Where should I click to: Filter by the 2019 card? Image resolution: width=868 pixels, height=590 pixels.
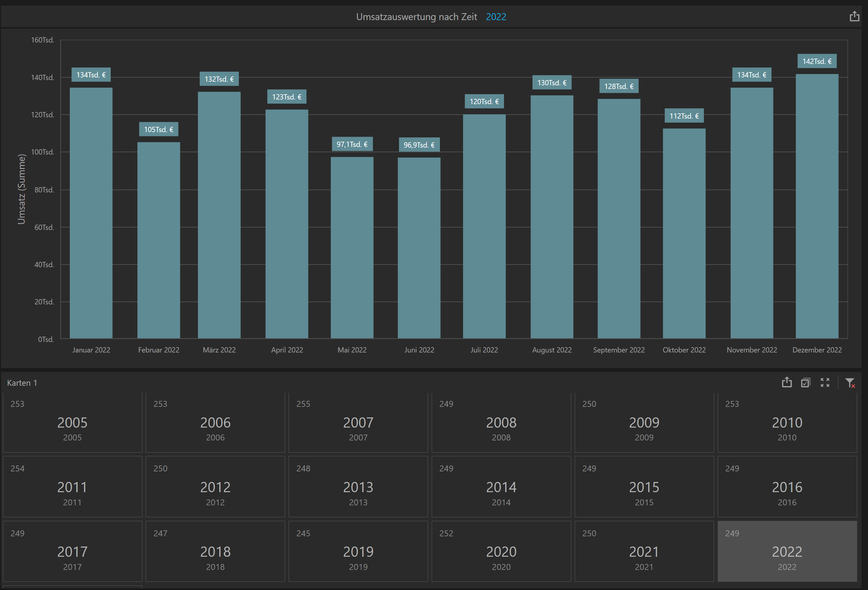coord(358,551)
